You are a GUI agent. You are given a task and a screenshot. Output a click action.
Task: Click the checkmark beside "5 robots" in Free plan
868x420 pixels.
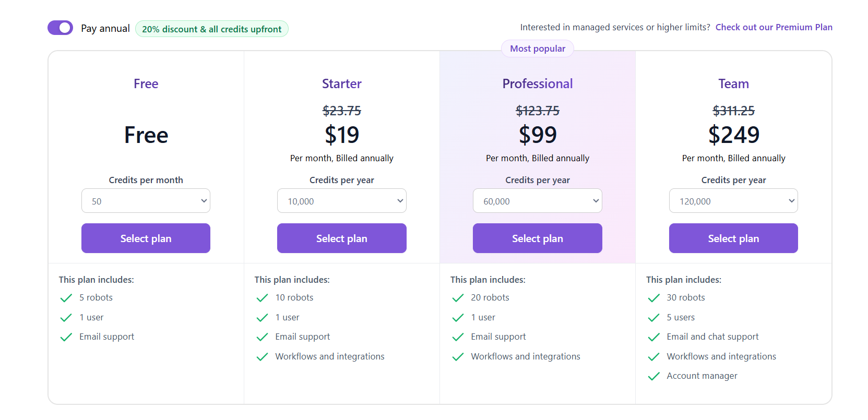click(x=66, y=297)
